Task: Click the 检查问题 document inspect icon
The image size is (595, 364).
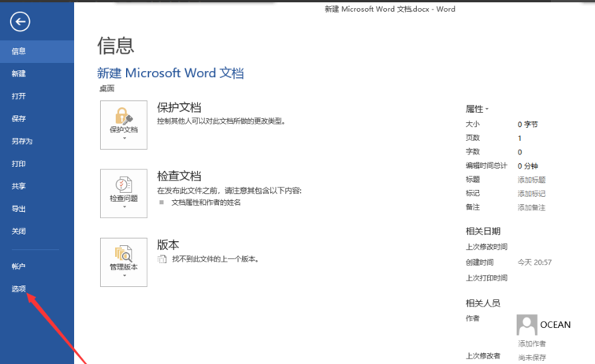Action: tap(124, 194)
